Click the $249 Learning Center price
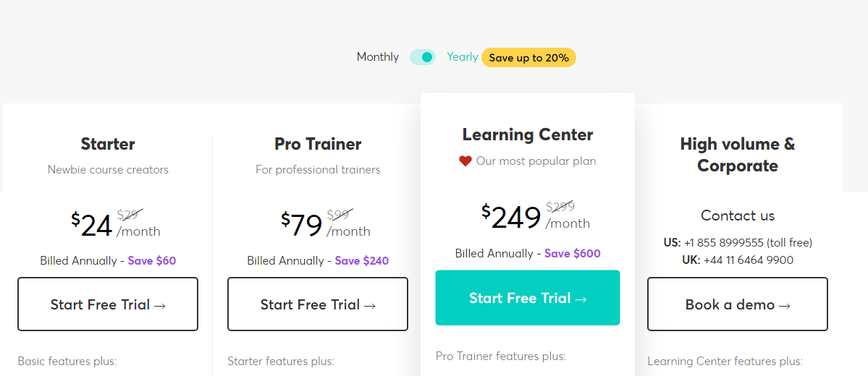868x376 pixels. (x=512, y=217)
